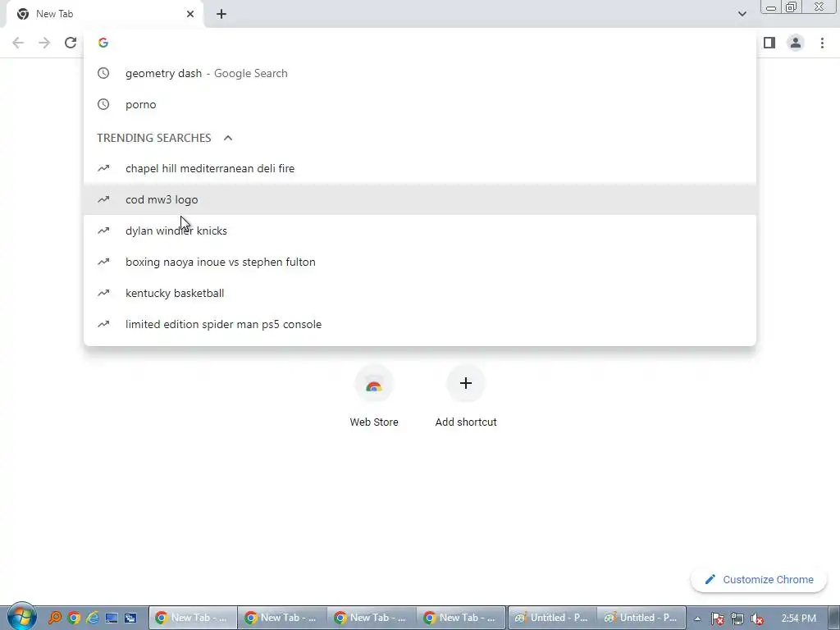The image size is (840, 630).
Task: Click the switch windows icon in quick launch
Action: 130,618
